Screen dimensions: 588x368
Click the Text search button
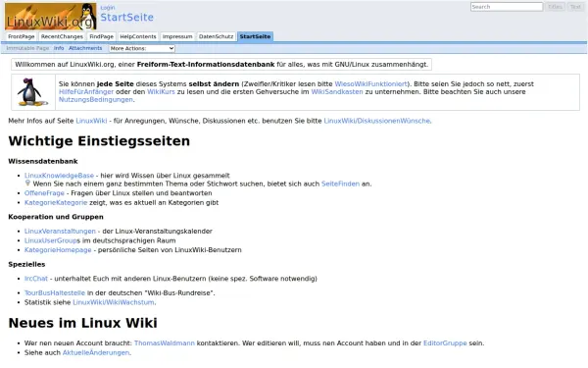[x=575, y=7]
